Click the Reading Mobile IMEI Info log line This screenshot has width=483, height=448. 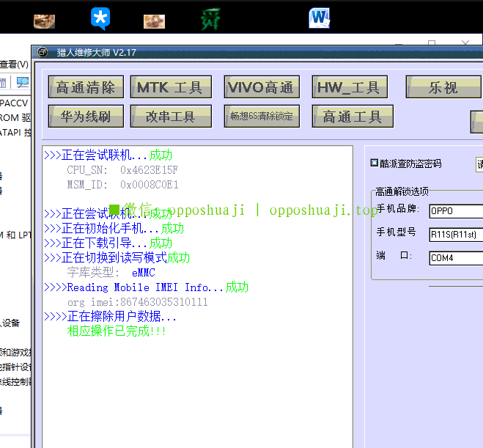[146, 287]
